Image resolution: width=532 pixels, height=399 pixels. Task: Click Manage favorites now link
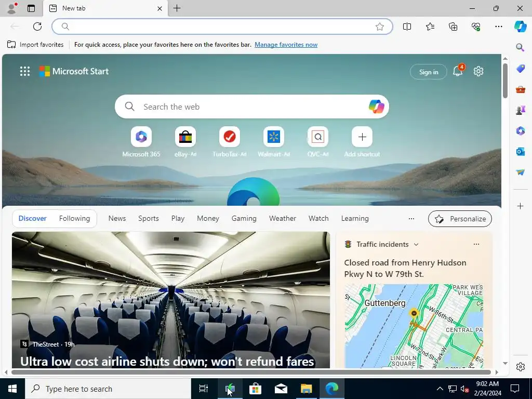pos(286,45)
